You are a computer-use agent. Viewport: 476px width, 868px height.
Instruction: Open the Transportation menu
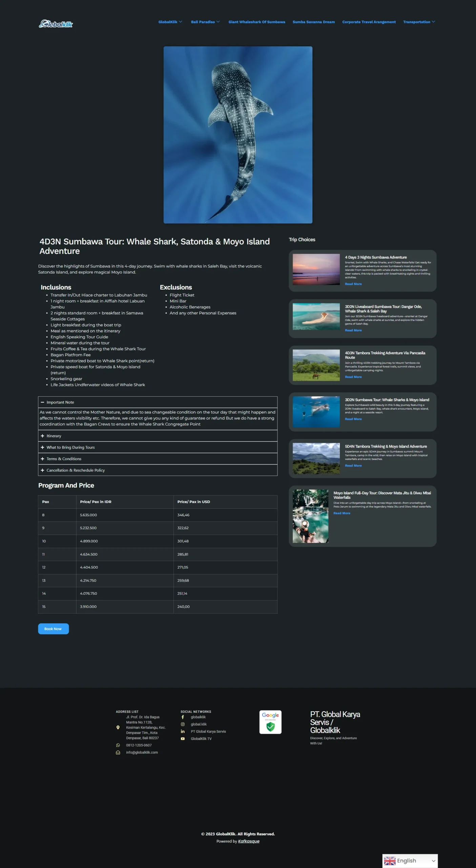(419, 22)
